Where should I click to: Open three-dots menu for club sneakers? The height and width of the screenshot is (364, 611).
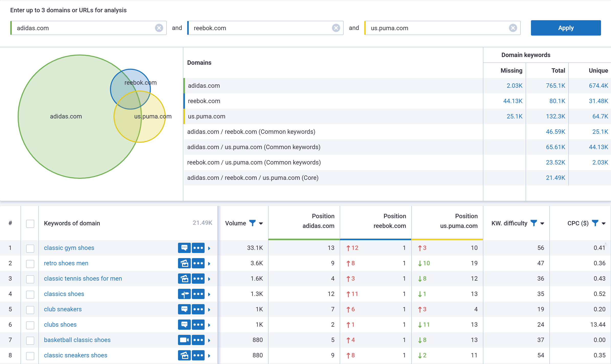coord(198,309)
